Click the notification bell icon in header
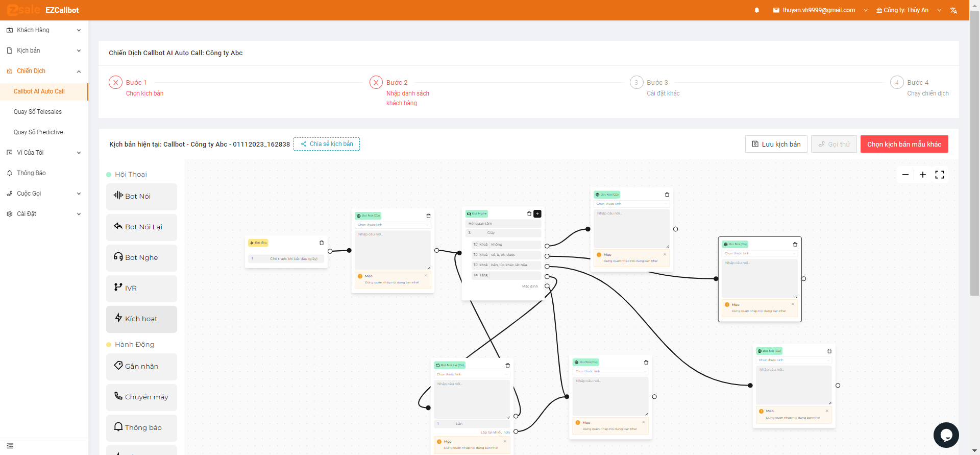This screenshot has width=980, height=455. pyautogui.click(x=757, y=10)
